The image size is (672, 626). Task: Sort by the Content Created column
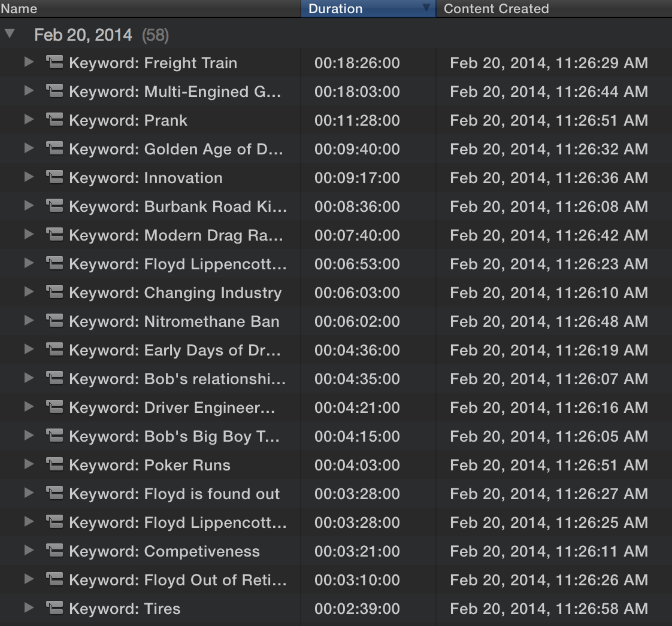coord(554,8)
